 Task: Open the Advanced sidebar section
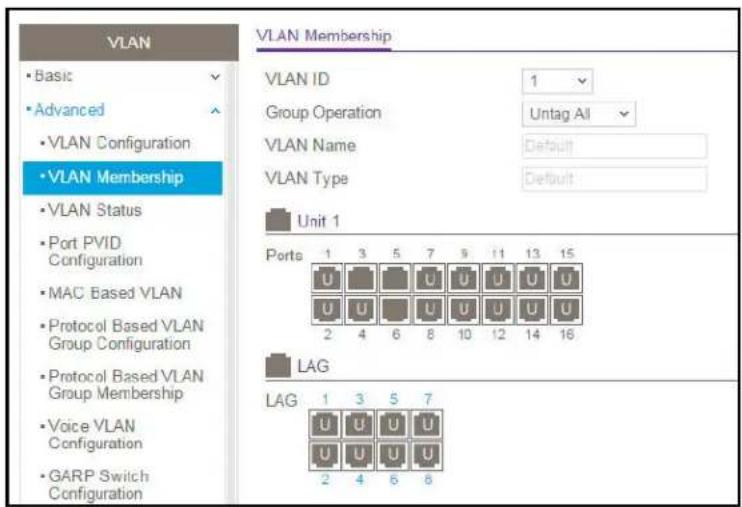[69, 110]
